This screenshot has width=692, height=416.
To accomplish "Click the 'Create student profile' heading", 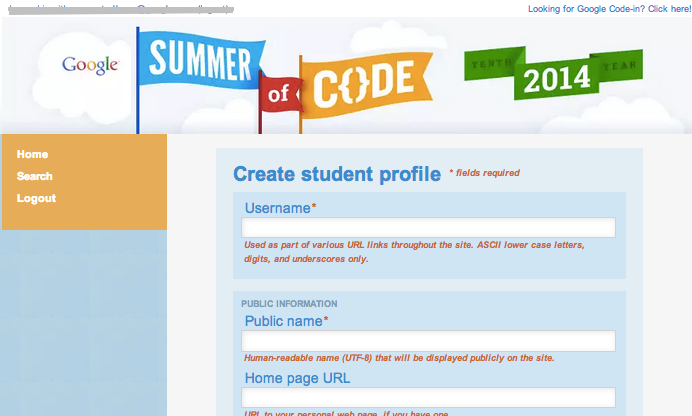I will [x=336, y=175].
